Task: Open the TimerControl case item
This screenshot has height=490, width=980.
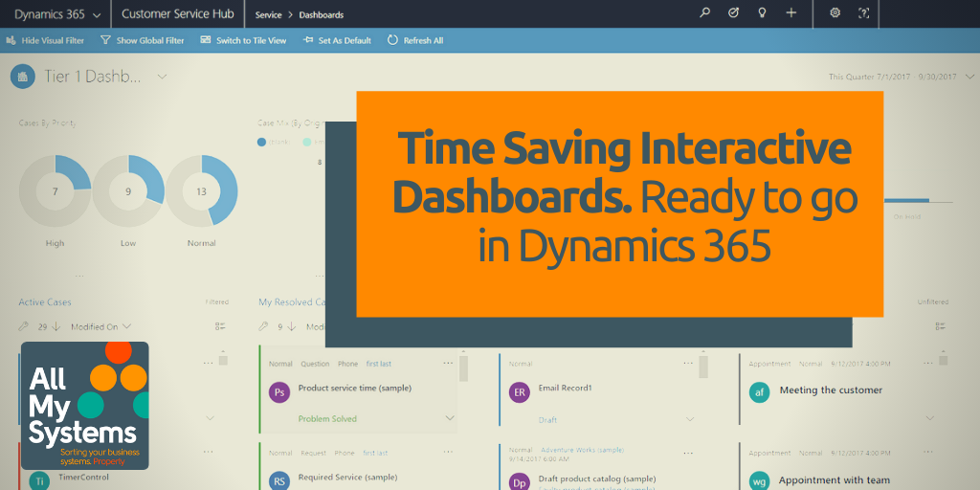Action: tap(83, 477)
